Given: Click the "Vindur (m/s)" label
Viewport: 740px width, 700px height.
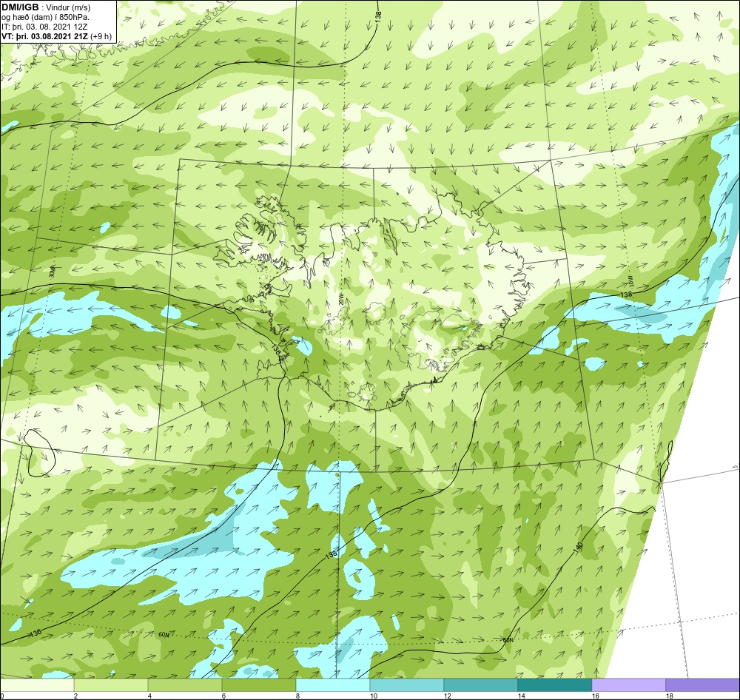Looking at the screenshot, I should click(x=68, y=7).
